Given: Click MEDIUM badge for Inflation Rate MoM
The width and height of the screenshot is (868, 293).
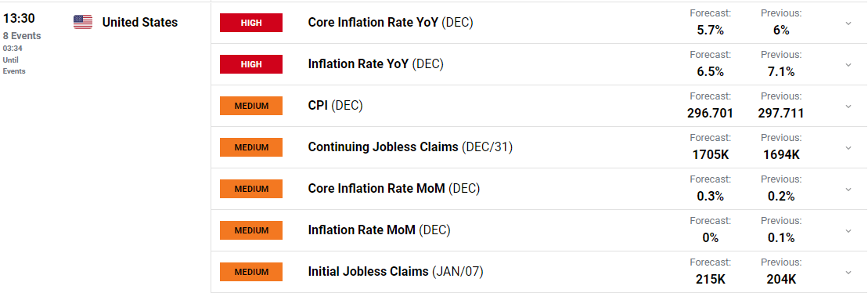Looking at the screenshot, I should tap(251, 230).
